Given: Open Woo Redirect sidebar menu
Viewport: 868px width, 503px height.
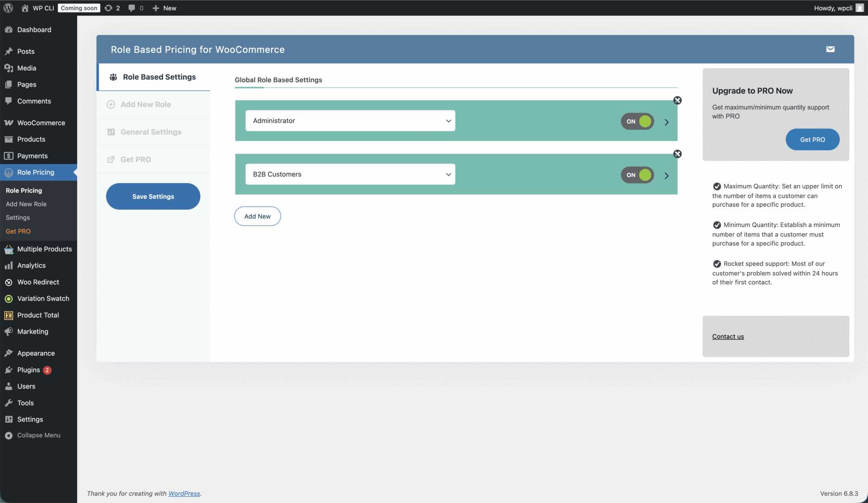Looking at the screenshot, I should 38,282.
